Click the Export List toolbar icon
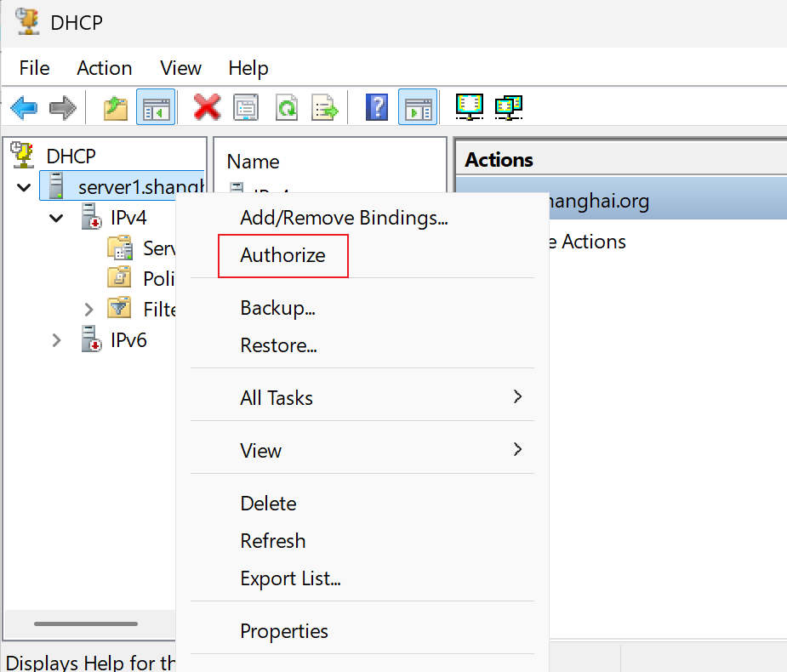The width and height of the screenshot is (787, 672). pos(325,107)
